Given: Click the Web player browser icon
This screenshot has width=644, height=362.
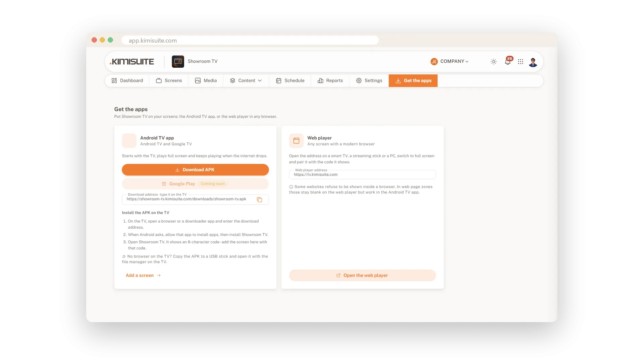Looking at the screenshot, I should [296, 141].
